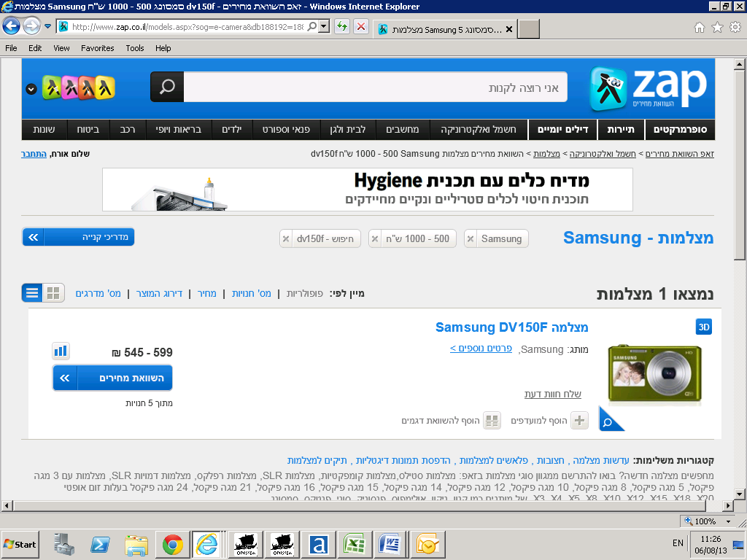Click the התחבר login link
747x560 pixels.
click(x=34, y=154)
